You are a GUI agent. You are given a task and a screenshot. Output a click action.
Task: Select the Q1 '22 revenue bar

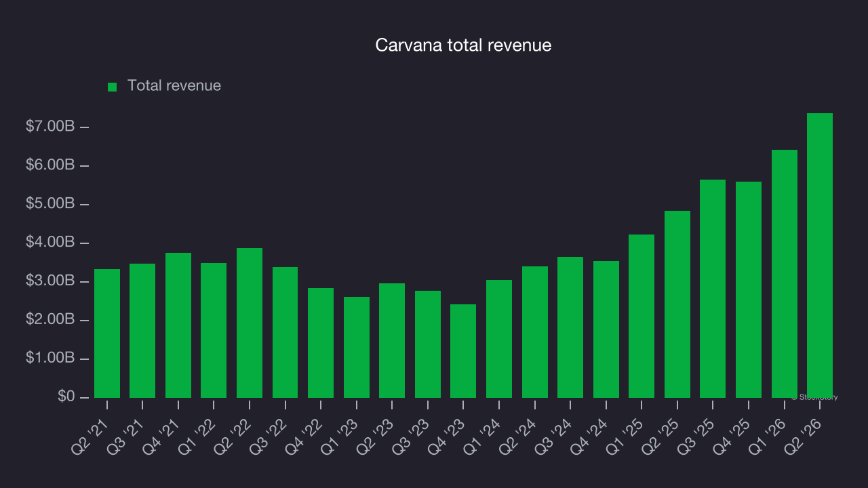coord(214,330)
